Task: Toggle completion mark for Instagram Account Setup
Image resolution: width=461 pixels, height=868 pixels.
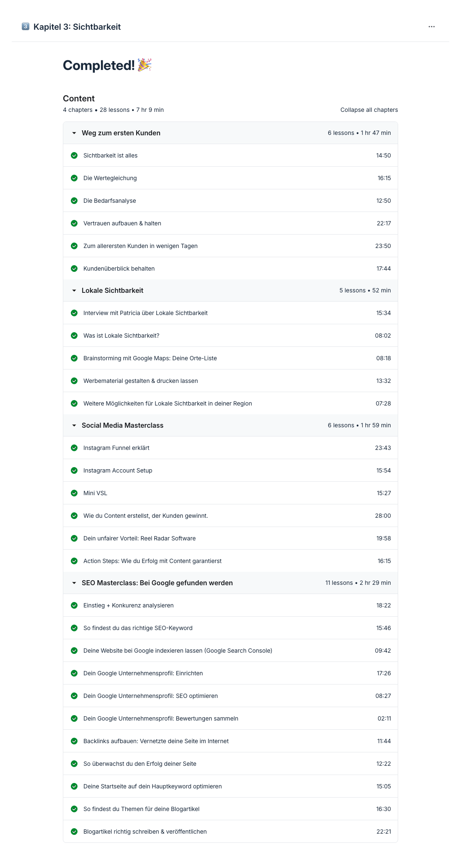Action: coord(74,470)
